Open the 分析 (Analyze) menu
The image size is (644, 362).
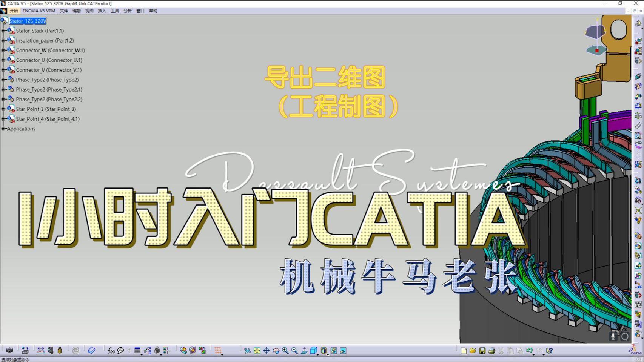tap(128, 11)
